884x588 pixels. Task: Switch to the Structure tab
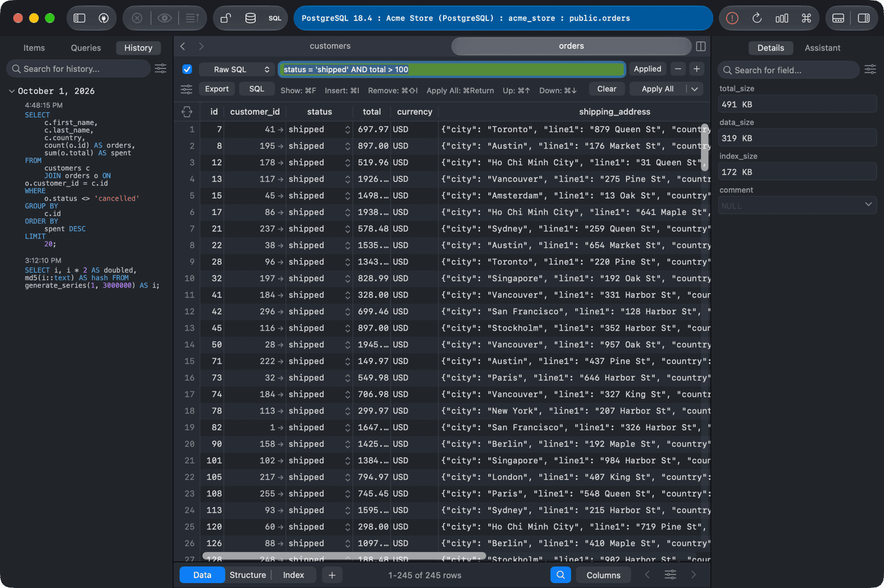tap(248, 575)
